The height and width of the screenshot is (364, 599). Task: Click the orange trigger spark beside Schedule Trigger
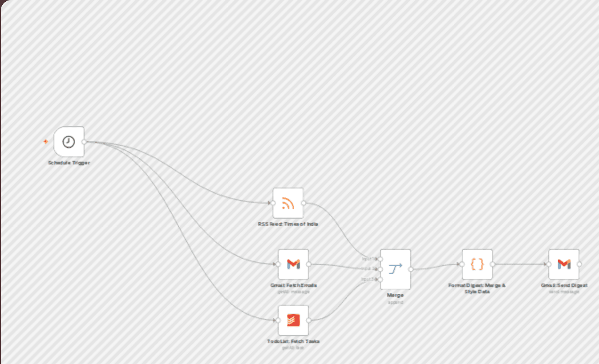45,142
